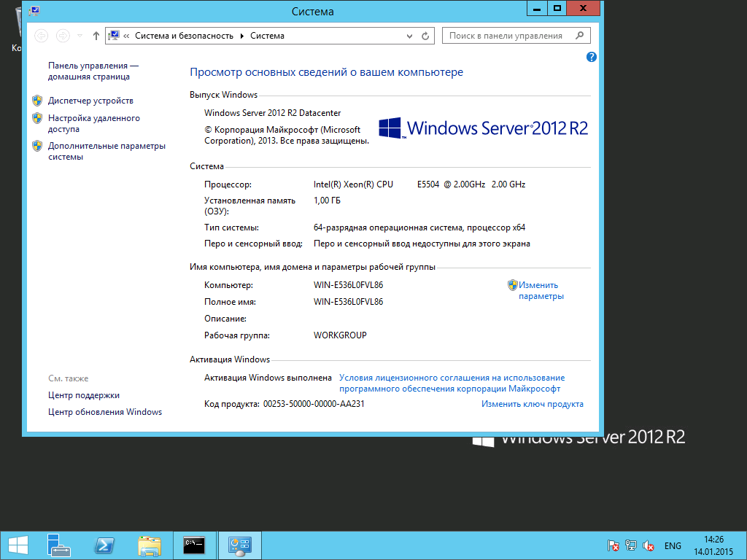
Task: Open the address bar dropdown arrow
Action: point(409,35)
